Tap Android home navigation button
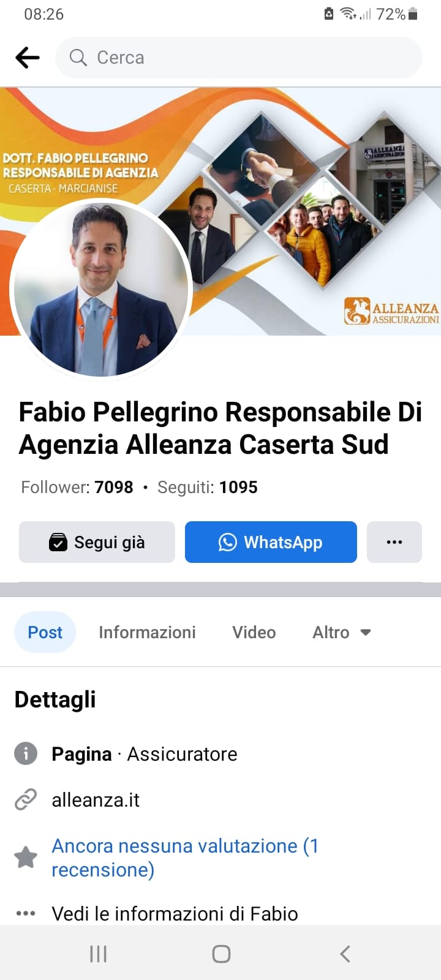Screen dimensions: 441x980 pos(221,954)
